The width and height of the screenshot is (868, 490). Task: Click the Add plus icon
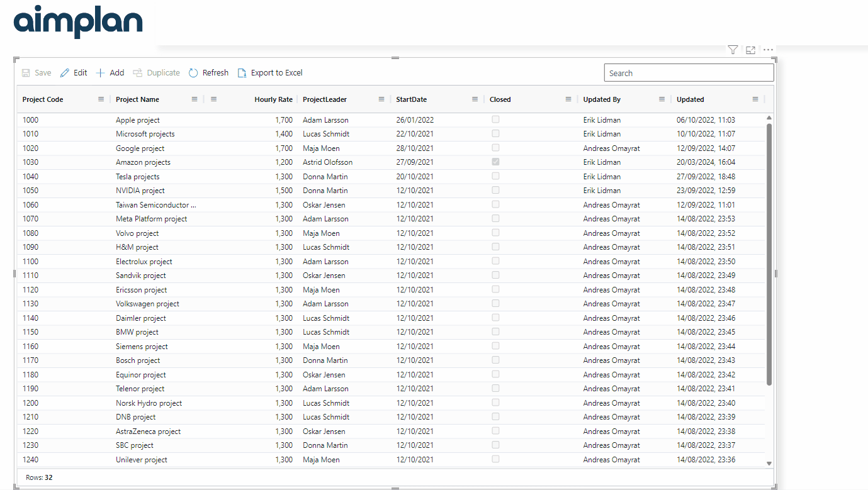[99, 72]
